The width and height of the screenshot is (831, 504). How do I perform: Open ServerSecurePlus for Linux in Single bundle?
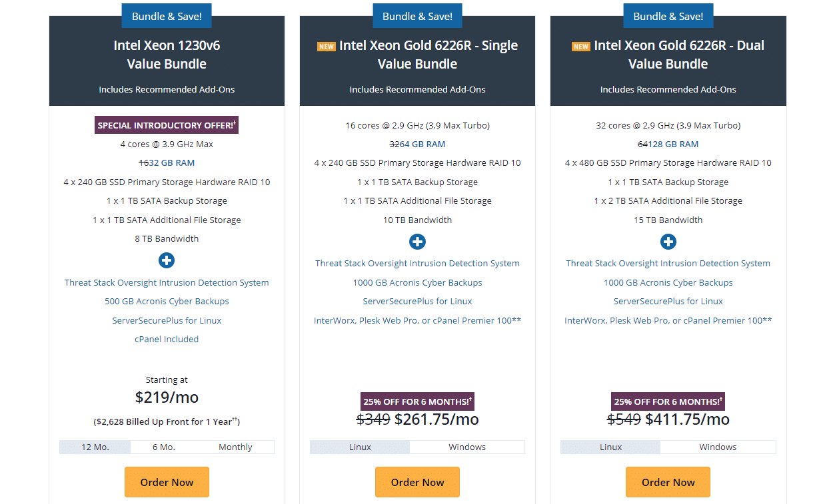tap(417, 301)
